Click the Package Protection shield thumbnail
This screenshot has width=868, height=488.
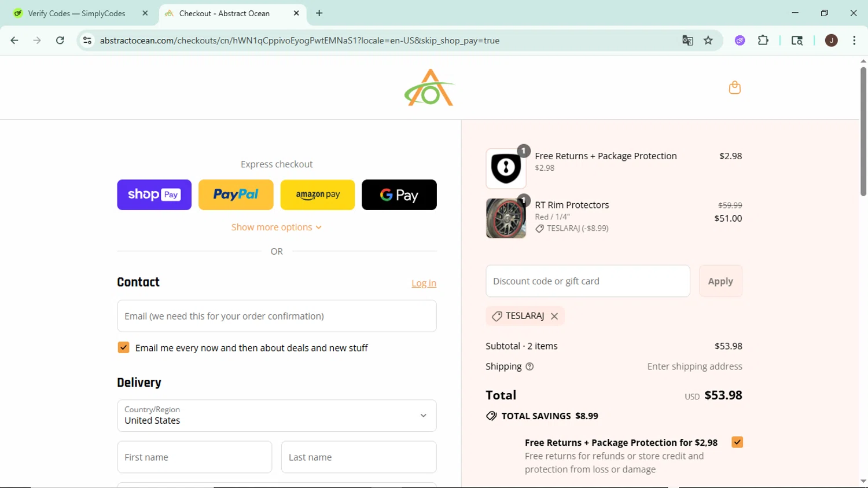pos(506,168)
